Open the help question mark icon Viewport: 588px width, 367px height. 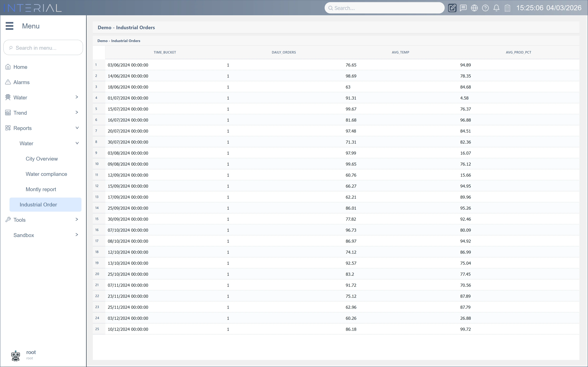click(485, 8)
